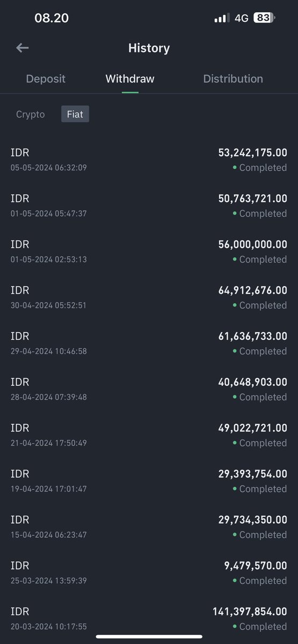Toggle the Crypto filter
Image resolution: width=298 pixels, height=644 pixels.
pos(31,114)
